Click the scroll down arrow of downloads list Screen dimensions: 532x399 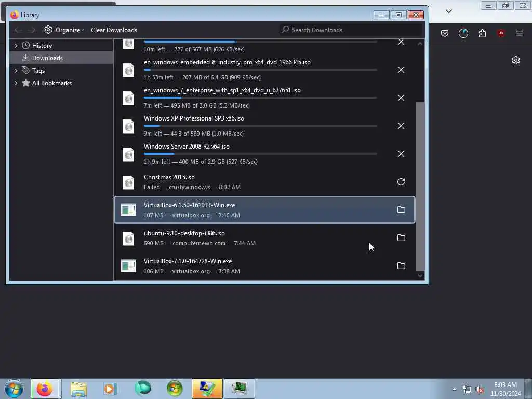pos(420,276)
